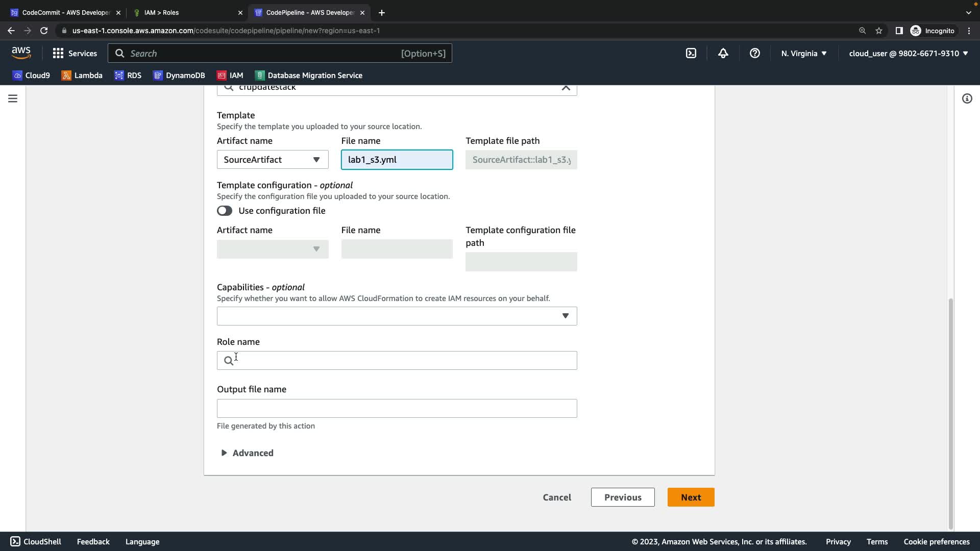Clear the crupdatestack action mode field
Screen dimensions: 980x551
tap(566, 88)
